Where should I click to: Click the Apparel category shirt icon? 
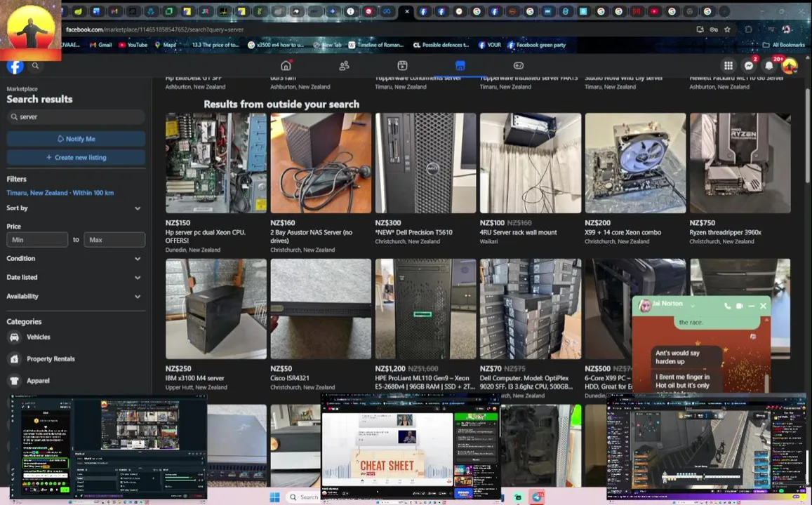click(x=15, y=380)
